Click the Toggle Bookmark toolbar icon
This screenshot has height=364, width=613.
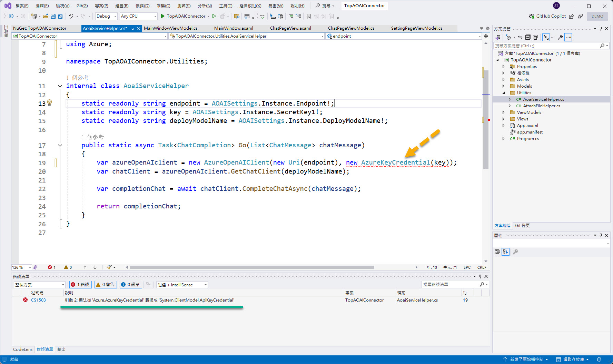coord(309,16)
